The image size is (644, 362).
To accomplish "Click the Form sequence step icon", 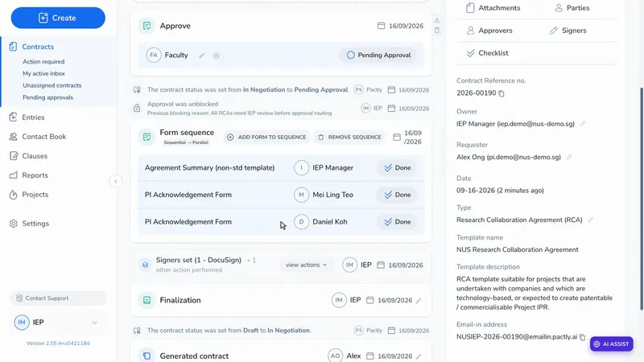I will pyautogui.click(x=147, y=137).
